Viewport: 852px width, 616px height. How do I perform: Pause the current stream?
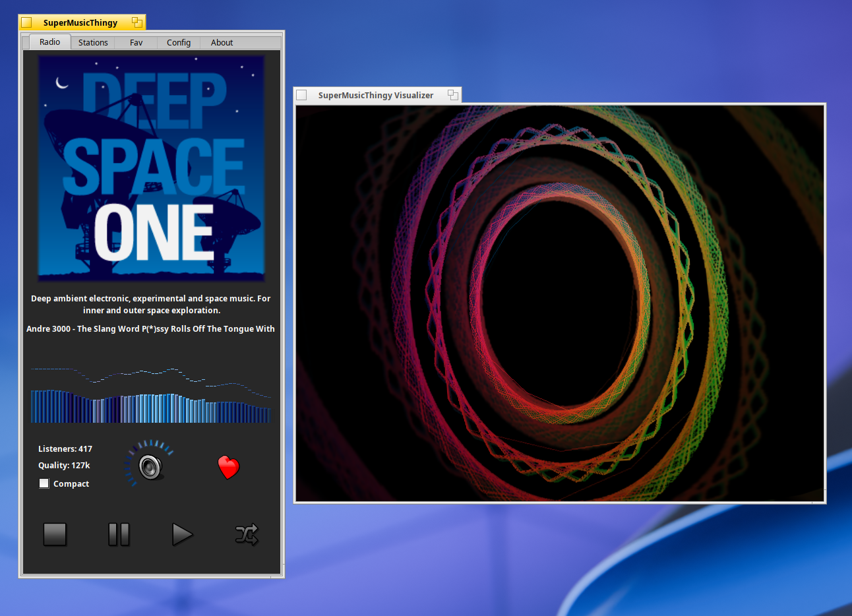tap(119, 534)
